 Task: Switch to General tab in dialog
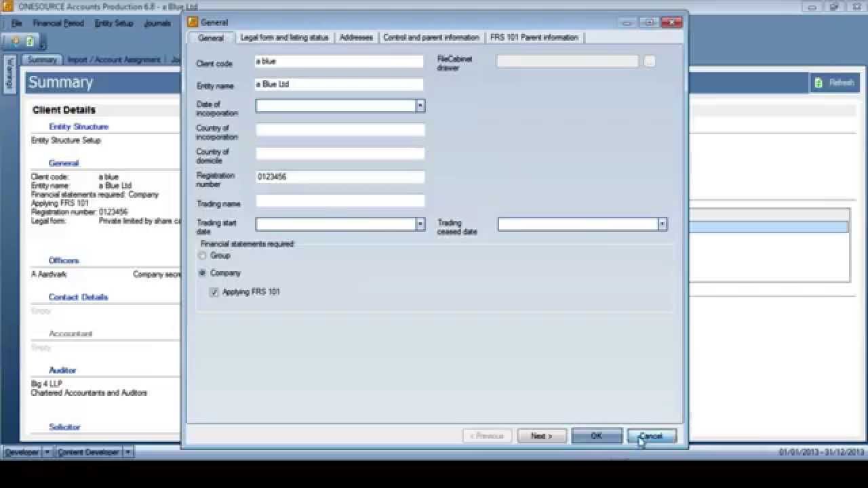tap(211, 38)
